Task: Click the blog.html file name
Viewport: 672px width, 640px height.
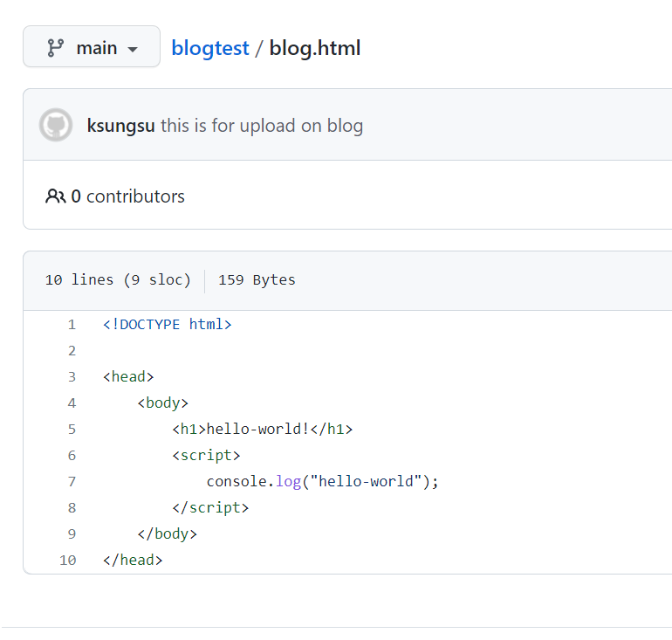Action: 314,48
